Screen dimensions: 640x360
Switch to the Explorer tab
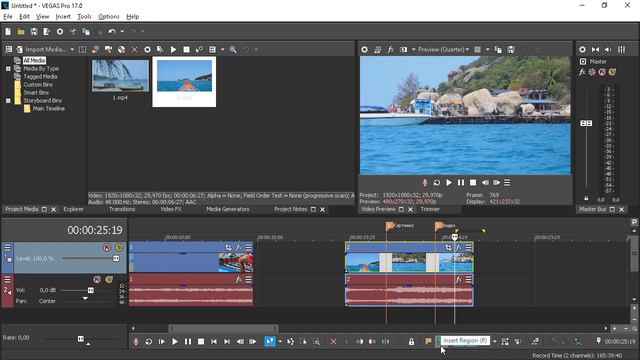coord(73,209)
